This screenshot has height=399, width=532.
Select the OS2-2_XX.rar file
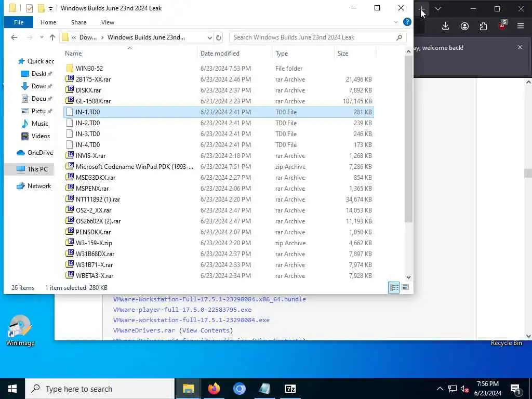pos(94,210)
